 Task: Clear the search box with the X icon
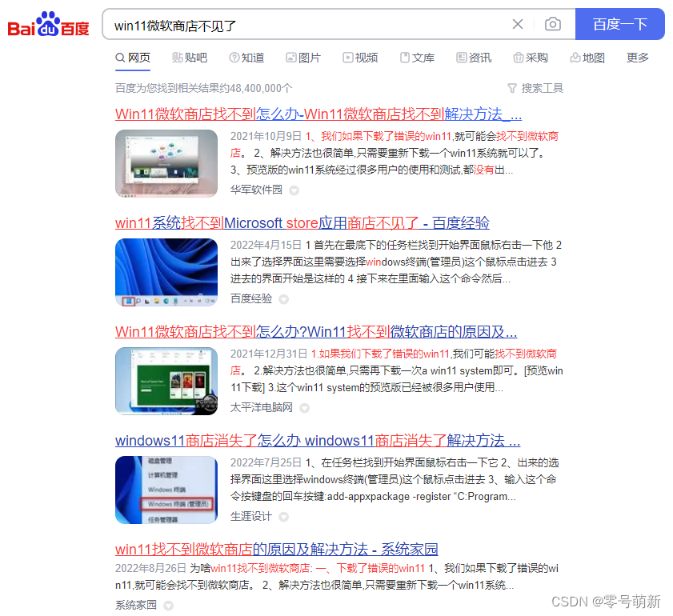(518, 25)
